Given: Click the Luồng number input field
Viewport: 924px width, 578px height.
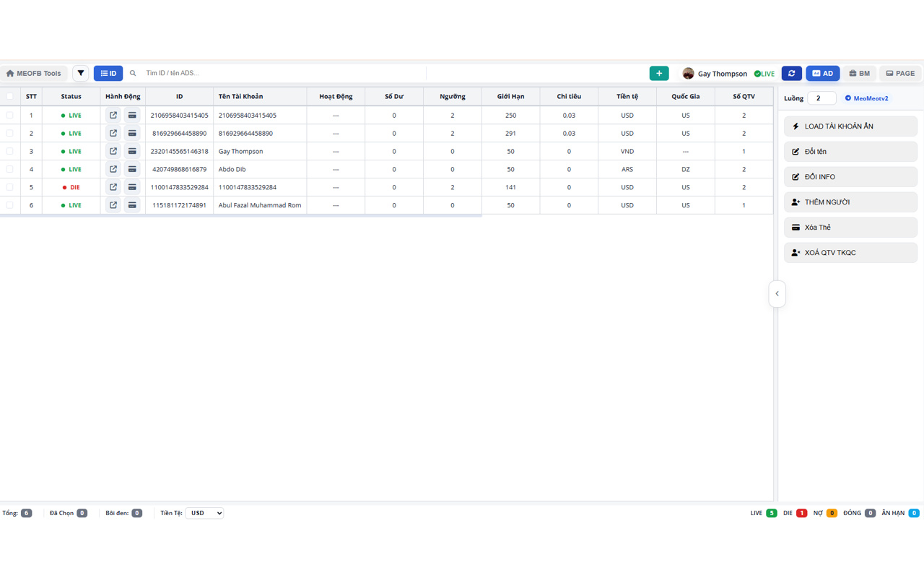Looking at the screenshot, I should (821, 98).
